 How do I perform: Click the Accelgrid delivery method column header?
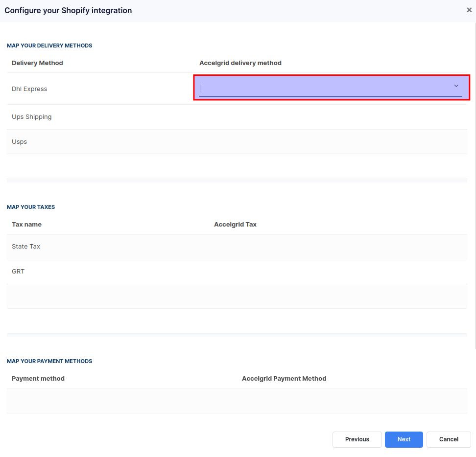pos(240,63)
